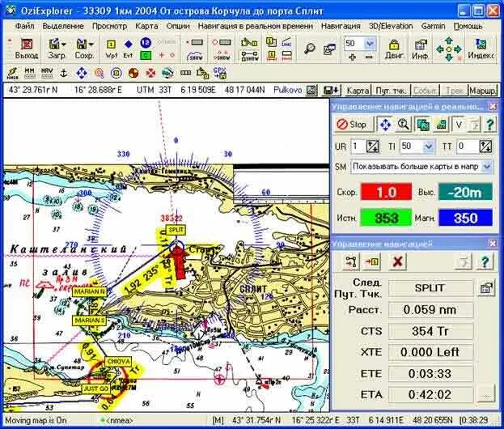Click the zoom magnifier in realtime navigation panel
504x429 pixels.
tap(403, 125)
